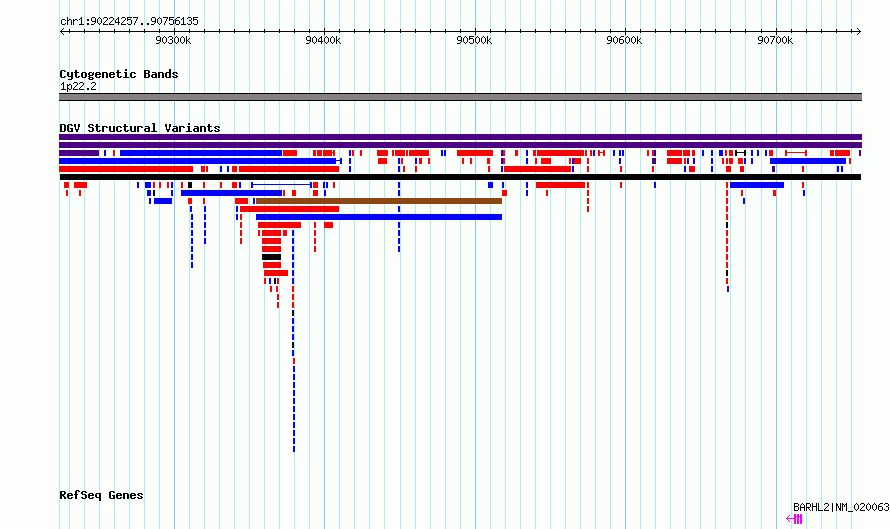Click the 90300k ruler label

(x=173, y=40)
